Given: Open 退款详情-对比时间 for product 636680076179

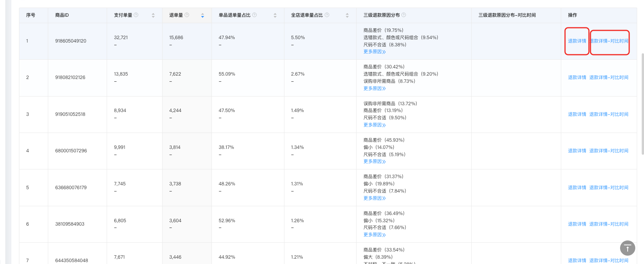Looking at the screenshot, I should [x=609, y=188].
